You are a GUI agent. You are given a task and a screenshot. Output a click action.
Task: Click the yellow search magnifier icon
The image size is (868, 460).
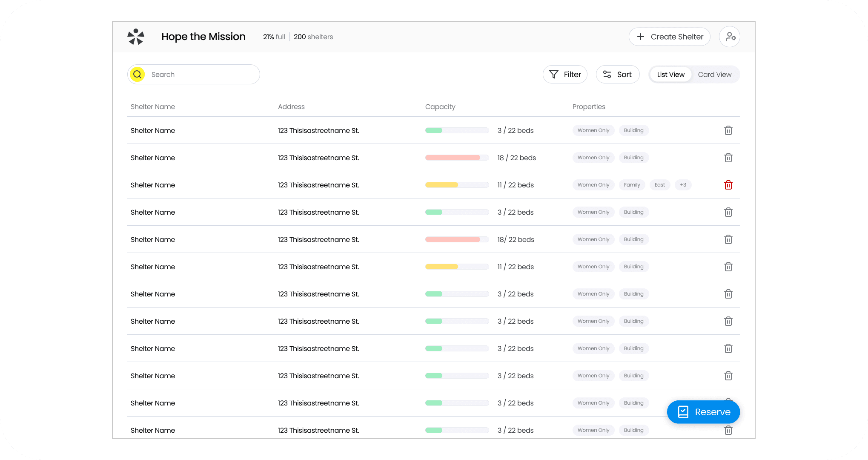click(137, 75)
